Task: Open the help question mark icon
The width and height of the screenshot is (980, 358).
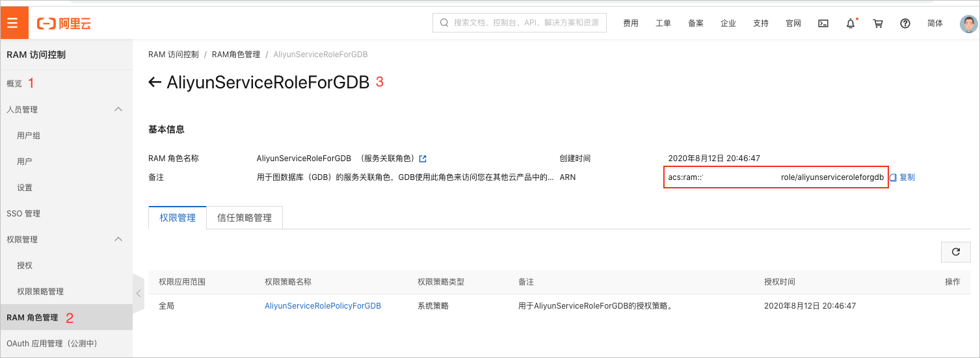Action: [x=905, y=23]
